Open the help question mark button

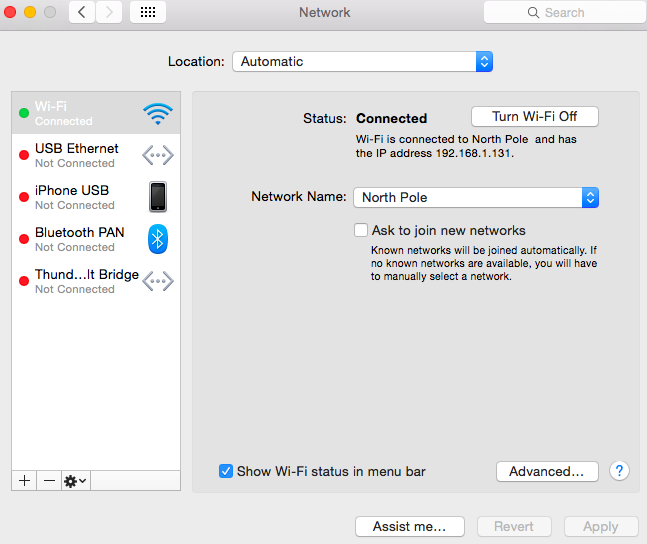pyautogui.click(x=619, y=471)
